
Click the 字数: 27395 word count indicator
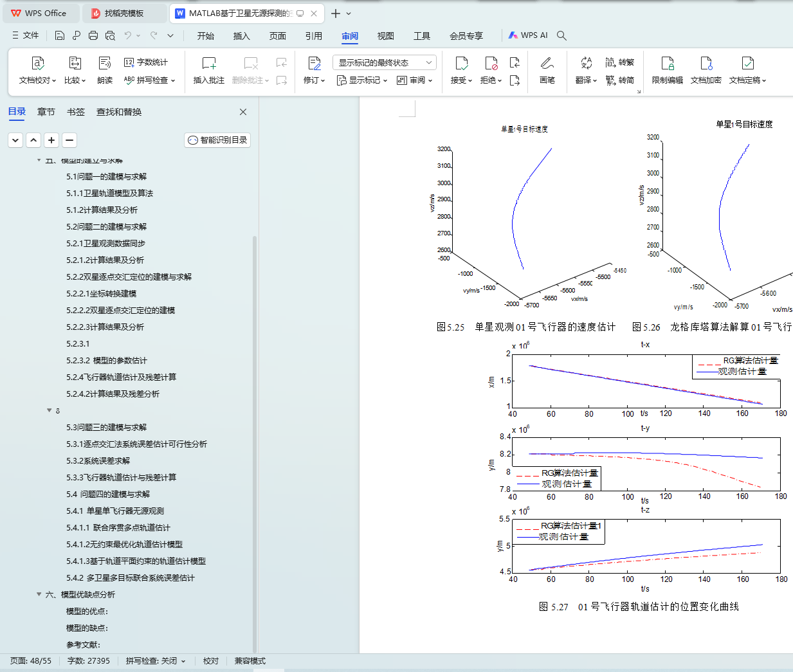[88, 660]
